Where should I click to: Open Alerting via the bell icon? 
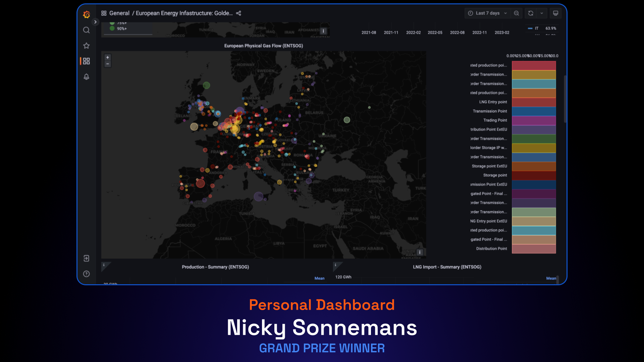(86, 77)
